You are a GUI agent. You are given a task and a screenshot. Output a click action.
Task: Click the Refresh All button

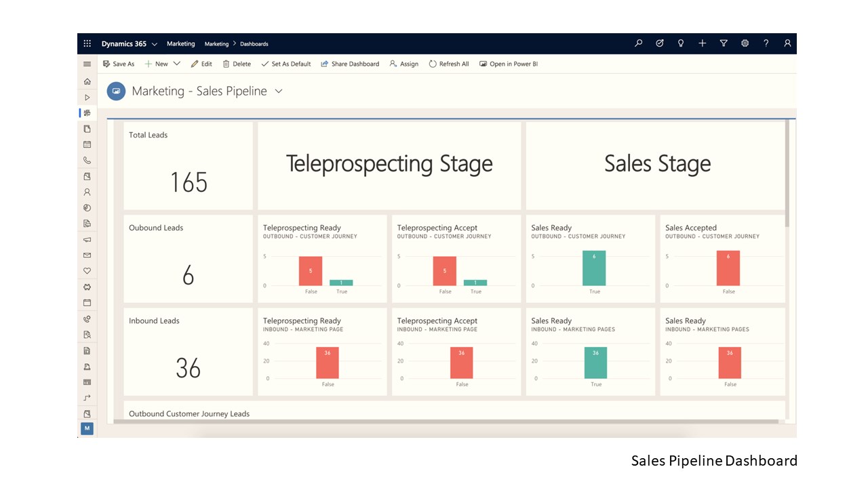click(x=449, y=64)
